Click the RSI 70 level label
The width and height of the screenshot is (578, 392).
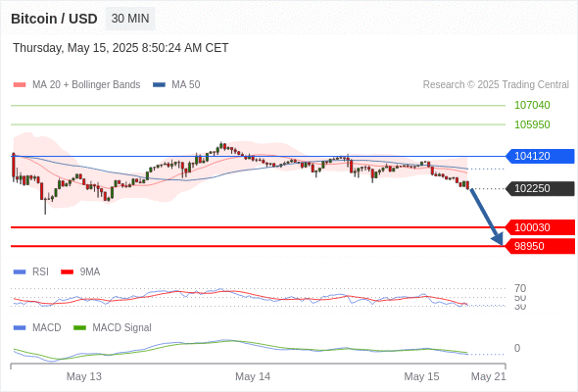click(x=520, y=288)
